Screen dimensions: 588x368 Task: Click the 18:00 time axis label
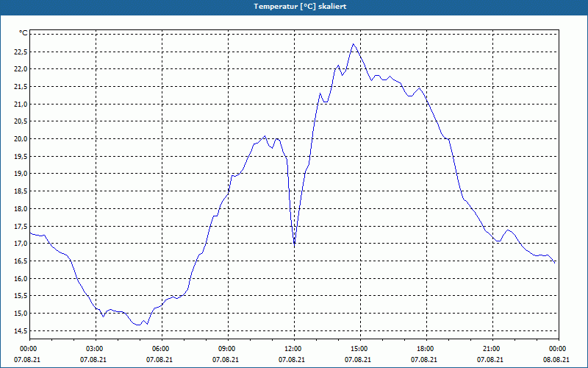[424, 349]
